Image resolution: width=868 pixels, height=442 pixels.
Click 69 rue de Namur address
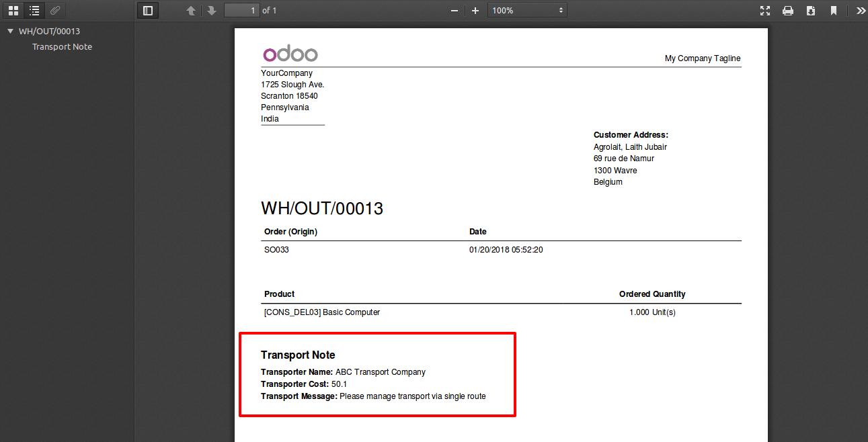[x=624, y=159]
